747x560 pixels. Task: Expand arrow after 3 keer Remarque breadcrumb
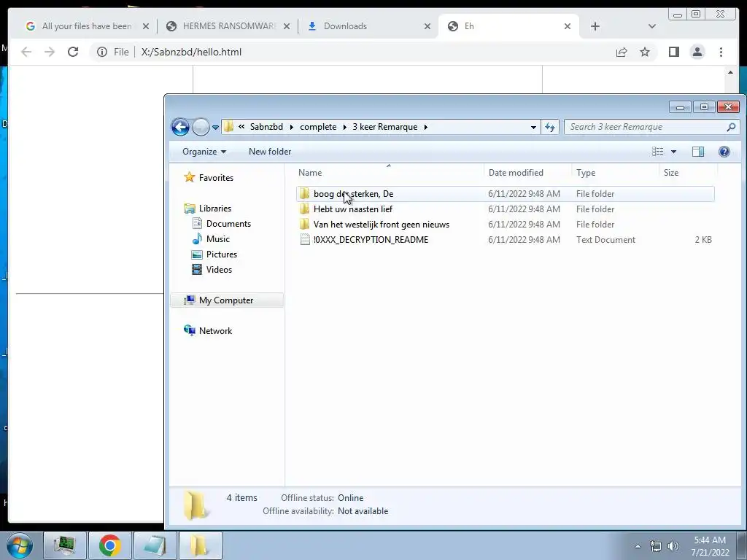point(425,127)
